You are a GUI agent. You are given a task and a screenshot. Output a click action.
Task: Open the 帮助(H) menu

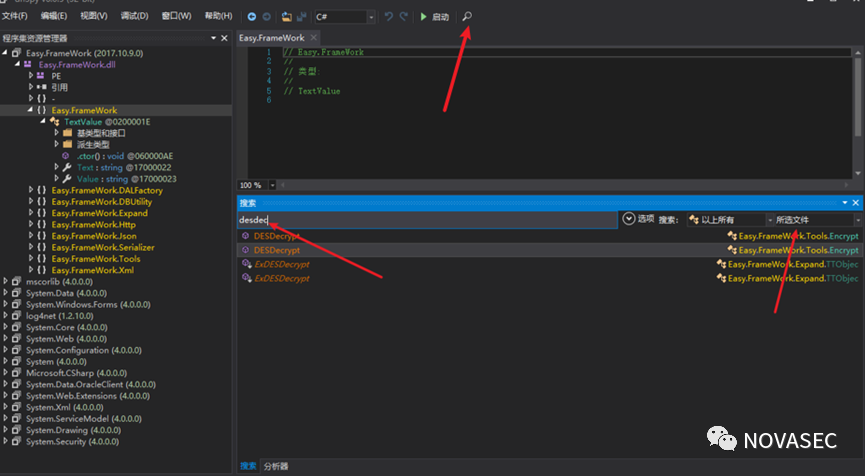pyautogui.click(x=218, y=16)
